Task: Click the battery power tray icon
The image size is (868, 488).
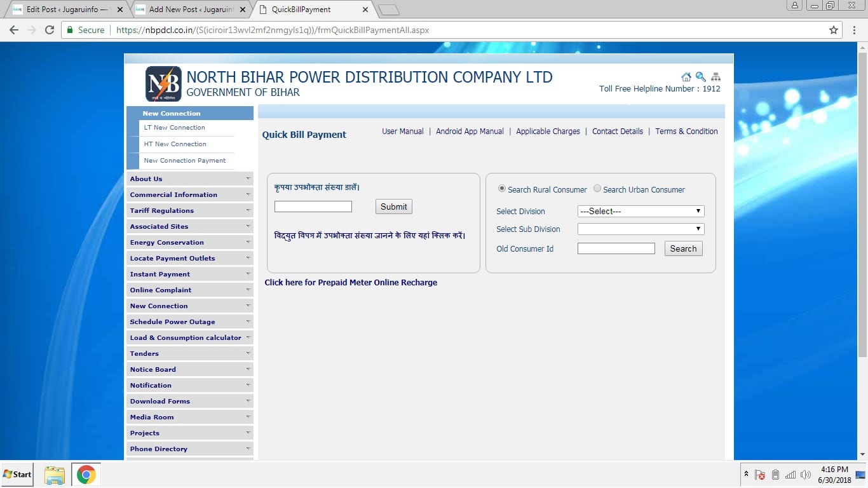Action: 775,475
